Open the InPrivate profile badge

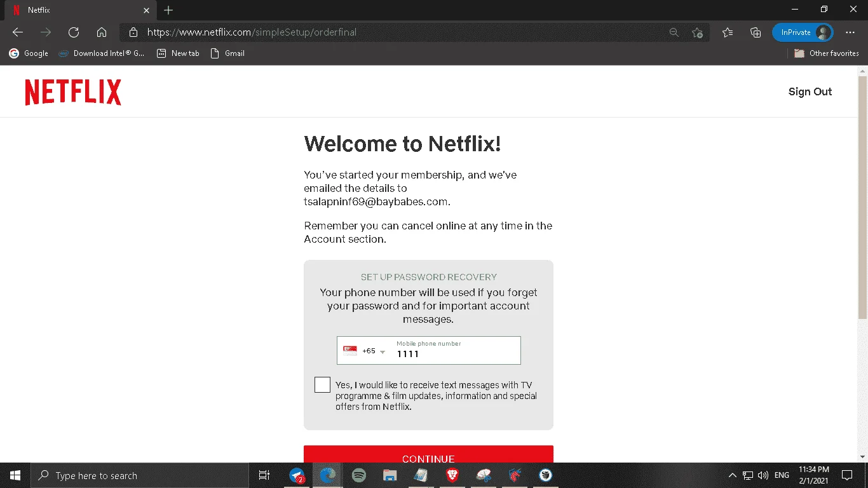(x=803, y=32)
